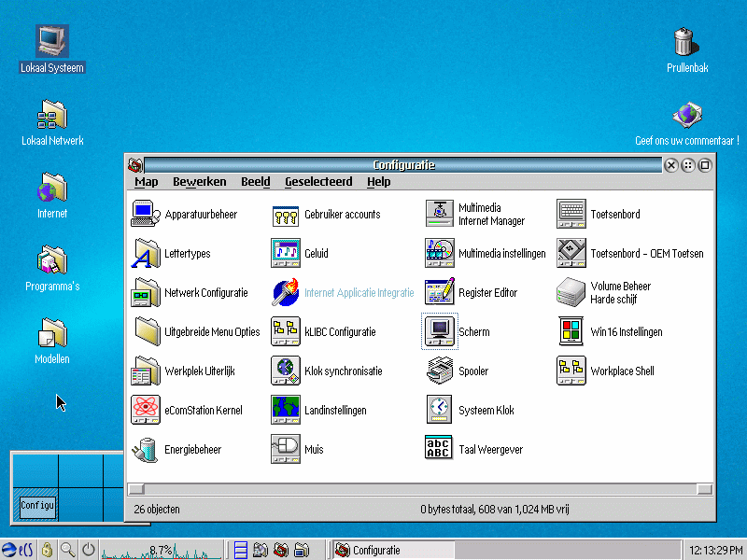Click the Configuratie window title bar
The width and height of the screenshot is (747, 560).
click(x=403, y=165)
